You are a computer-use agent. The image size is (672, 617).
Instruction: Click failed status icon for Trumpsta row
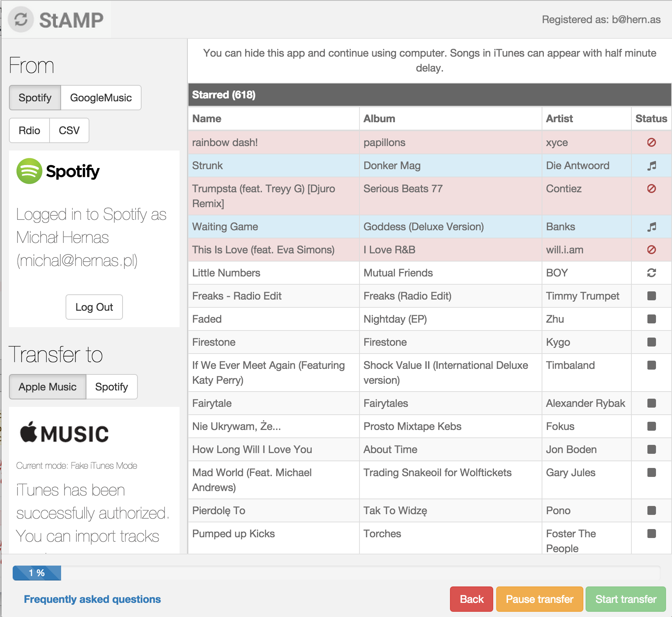point(652,189)
